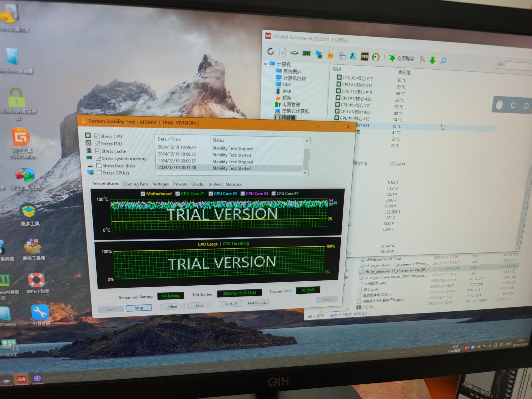Click 立即购买 buy now button
This screenshot has height=399, width=532.
pyautogui.click(x=401, y=58)
